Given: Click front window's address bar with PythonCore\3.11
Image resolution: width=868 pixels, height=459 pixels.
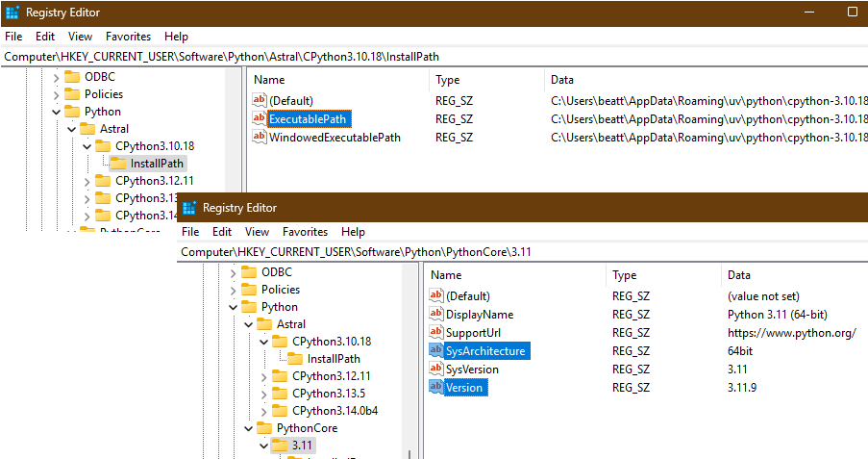Looking at the screenshot, I should 523,252.
